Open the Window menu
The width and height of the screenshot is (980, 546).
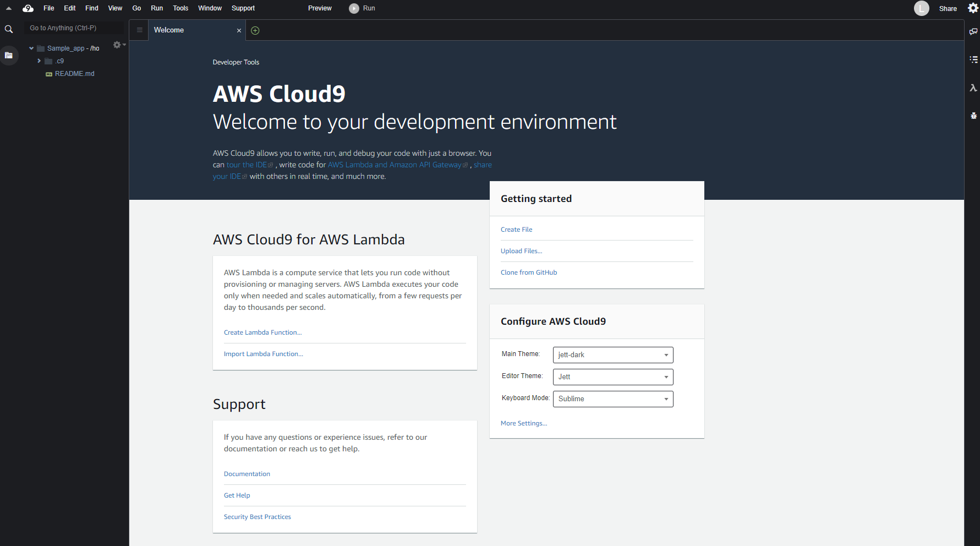210,8
